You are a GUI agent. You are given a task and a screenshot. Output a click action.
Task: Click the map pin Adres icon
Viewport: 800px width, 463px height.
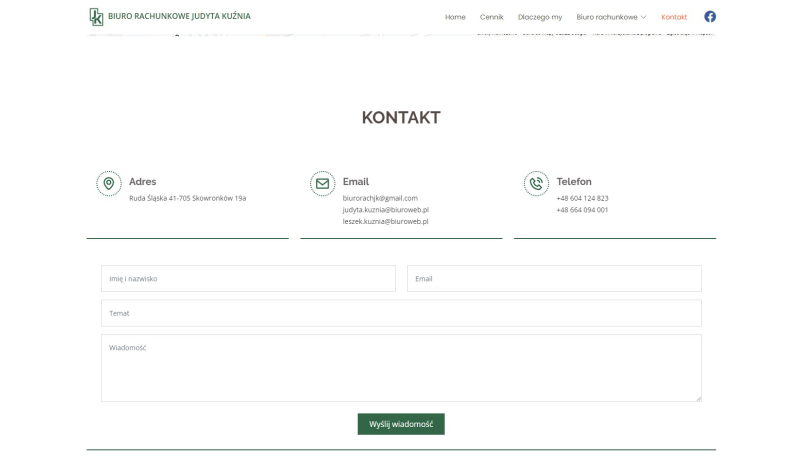109,184
